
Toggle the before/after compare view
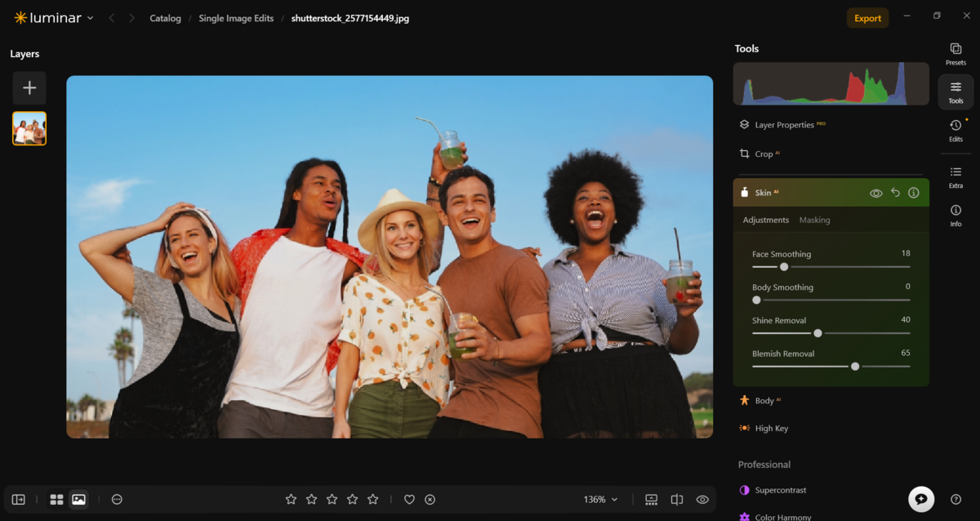tap(677, 499)
